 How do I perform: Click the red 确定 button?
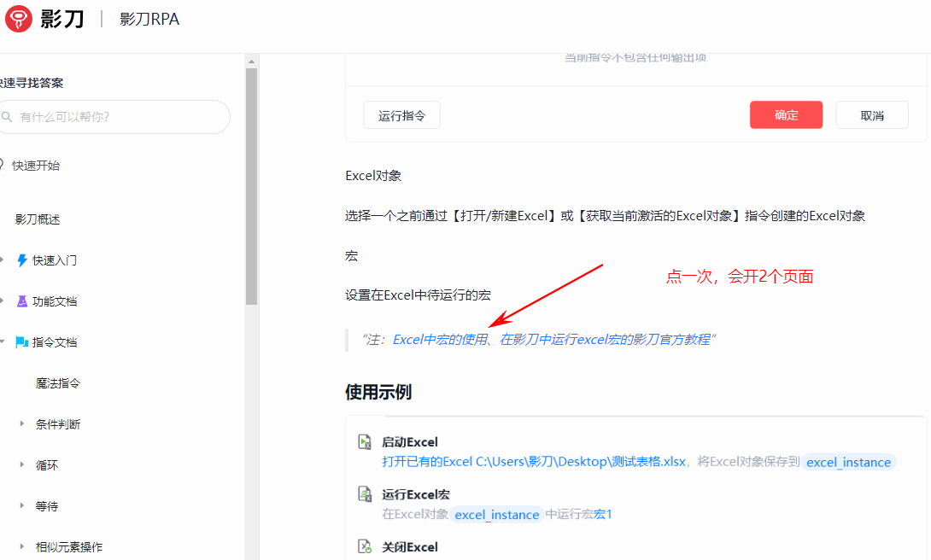coord(786,115)
